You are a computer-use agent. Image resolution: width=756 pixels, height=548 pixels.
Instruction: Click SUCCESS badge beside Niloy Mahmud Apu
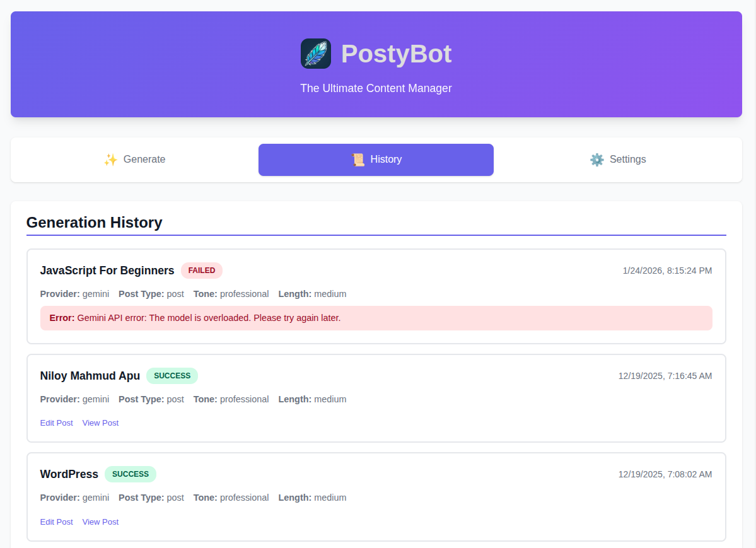(172, 376)
